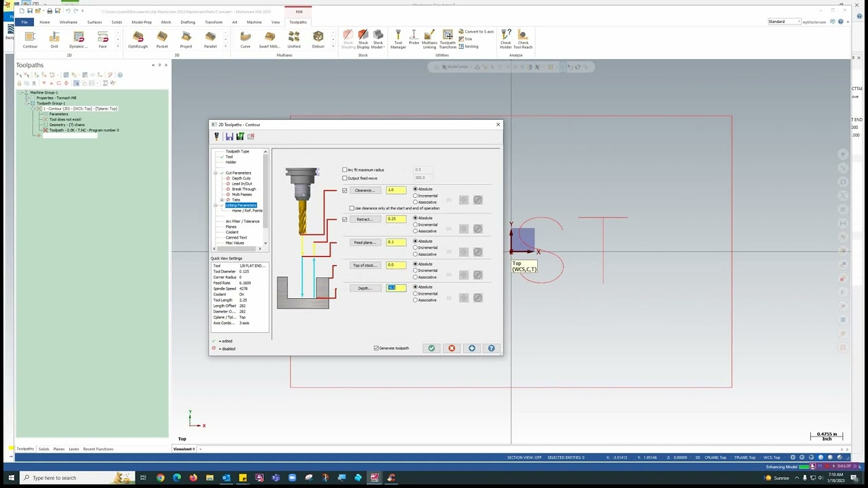Open dialog Help question mark button
The width and height of the screenshot is (868, 488).
coord(492,348)
